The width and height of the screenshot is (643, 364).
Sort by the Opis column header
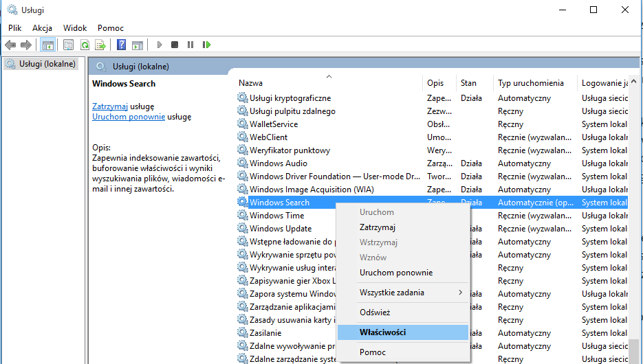pyautogui.click(x=439, y=82)
